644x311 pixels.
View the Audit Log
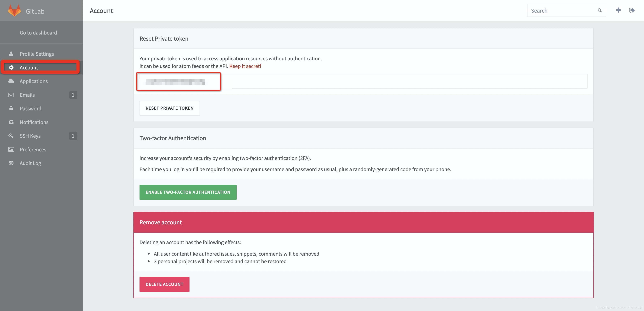(x=41, y=163)
